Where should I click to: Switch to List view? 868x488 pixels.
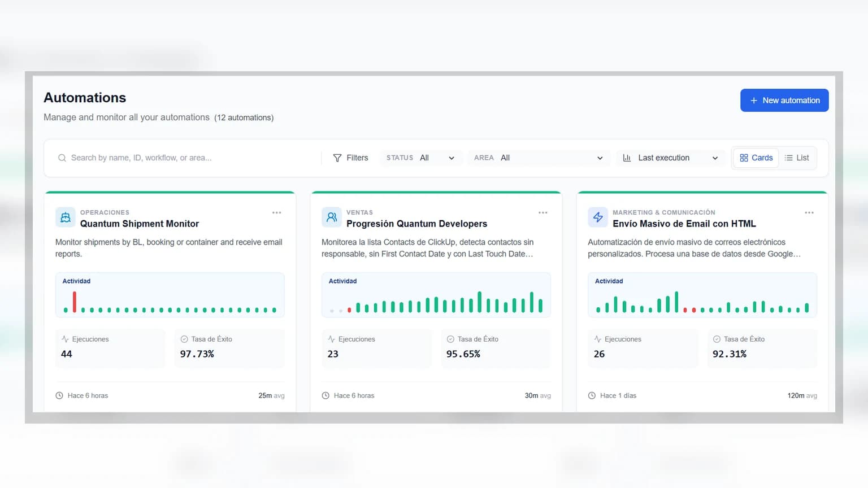(x=797, y=158)
